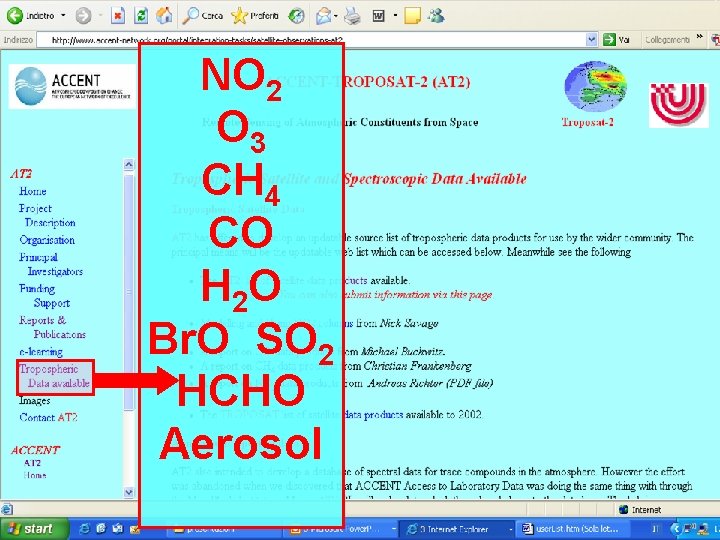
Task: Click the mail envelope toolbar icon
Action: click(x=323, y=16)
